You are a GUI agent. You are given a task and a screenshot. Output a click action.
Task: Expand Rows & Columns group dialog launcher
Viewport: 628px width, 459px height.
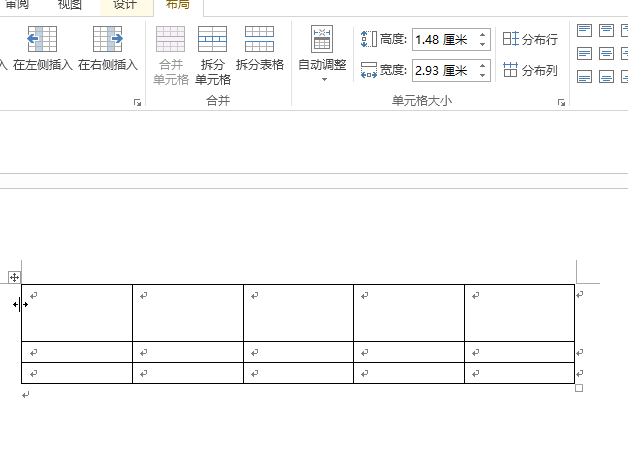[137, 102]
